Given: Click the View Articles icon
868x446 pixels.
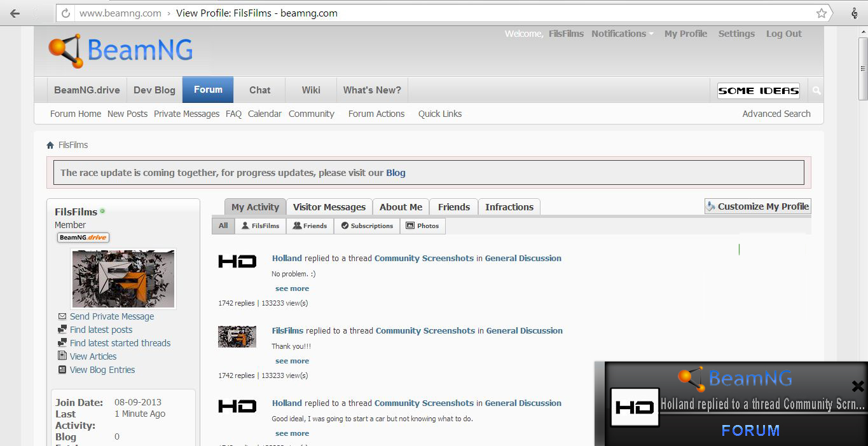Looking at the screenshot, I should 62,356.
